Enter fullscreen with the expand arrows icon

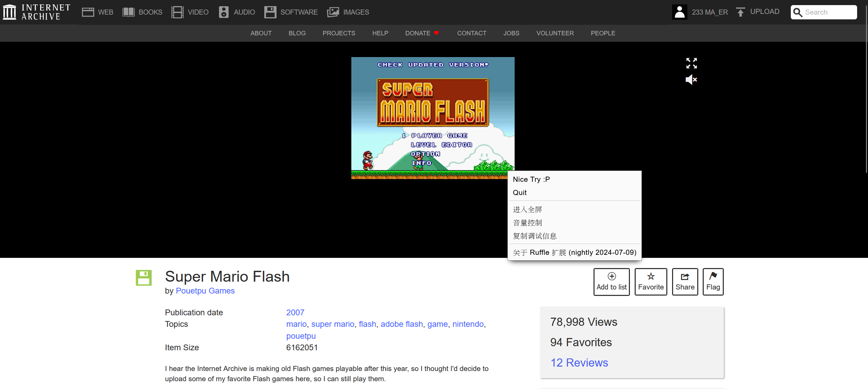tap(691, 63)
